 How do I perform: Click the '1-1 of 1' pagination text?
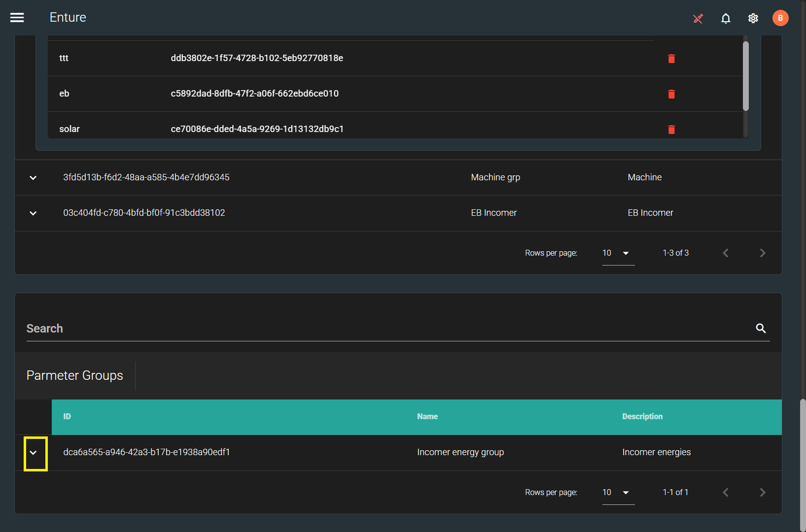click(675, 493)
